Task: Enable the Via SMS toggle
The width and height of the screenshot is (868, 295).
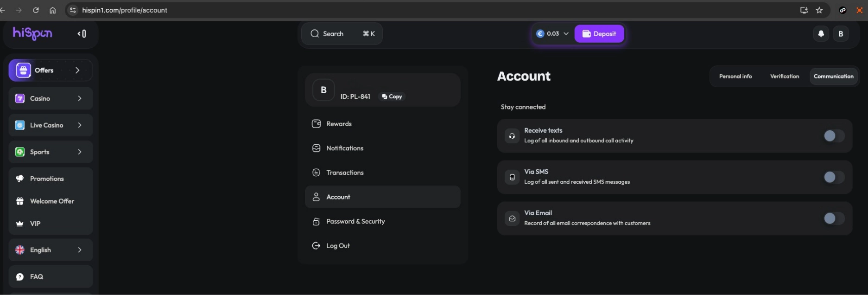Action: point(834,177)
